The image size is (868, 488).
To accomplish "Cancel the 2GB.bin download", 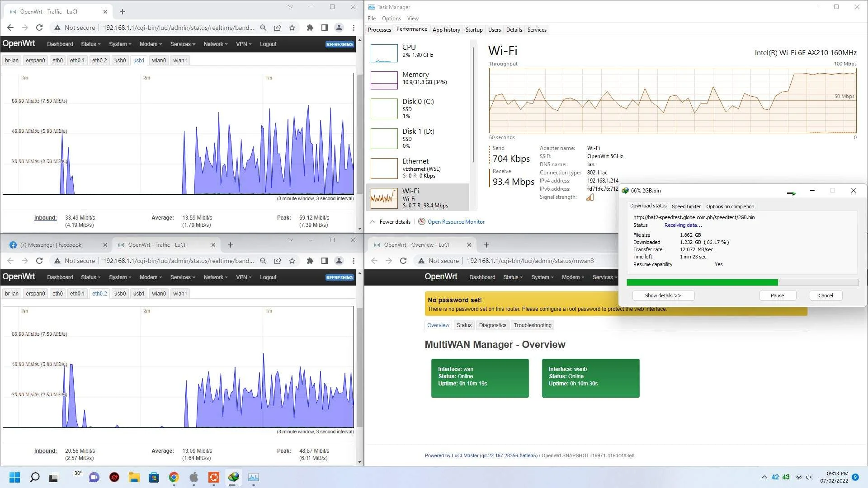I will pos(825,296).
